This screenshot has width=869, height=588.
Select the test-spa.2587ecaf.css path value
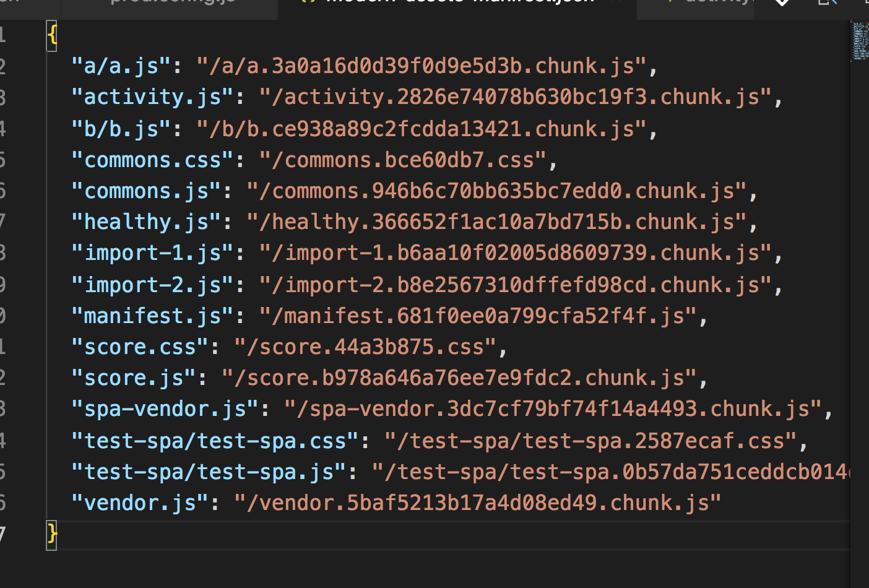[x=591, y=441]
